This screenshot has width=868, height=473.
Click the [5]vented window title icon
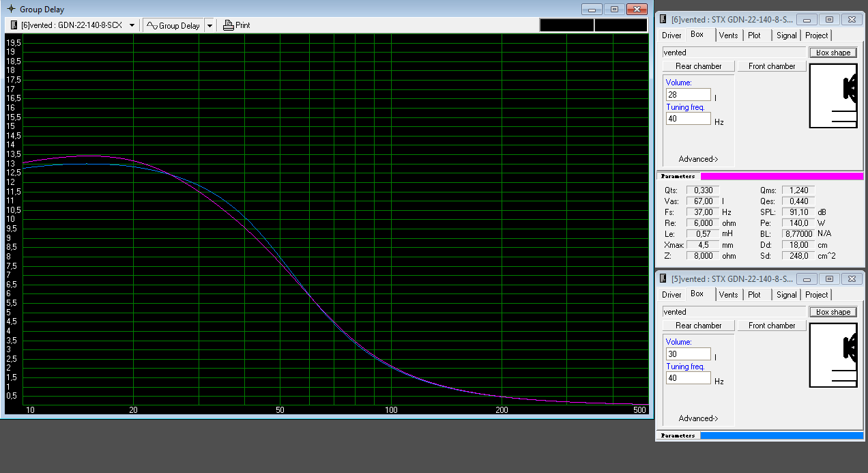point(664,278)
